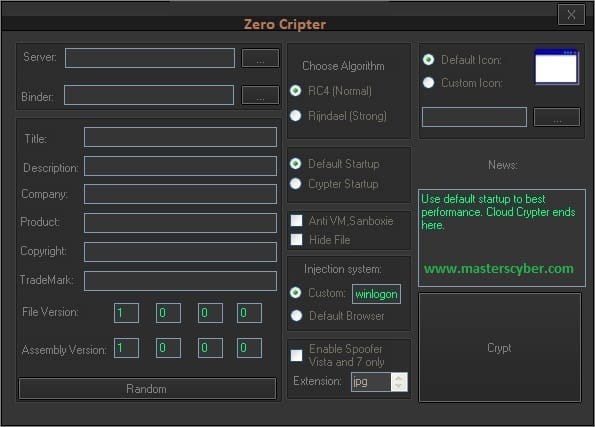The height and width of the screenshot is (427, 595).
Task: Click the Extension spinner down arrow
Action: 399,386
